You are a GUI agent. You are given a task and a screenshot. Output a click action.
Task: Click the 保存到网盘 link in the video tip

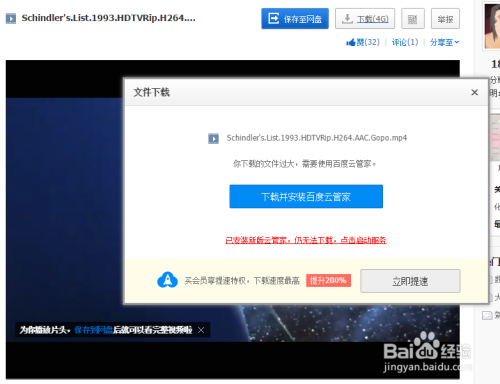pyautogui.click(x=93, y=330)
